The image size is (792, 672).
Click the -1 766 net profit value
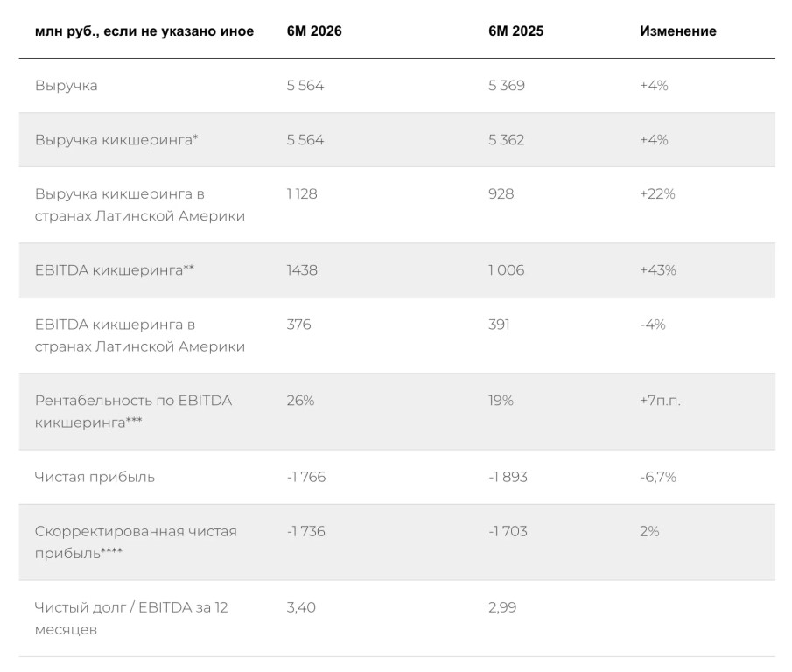click(x=306, y=477)
